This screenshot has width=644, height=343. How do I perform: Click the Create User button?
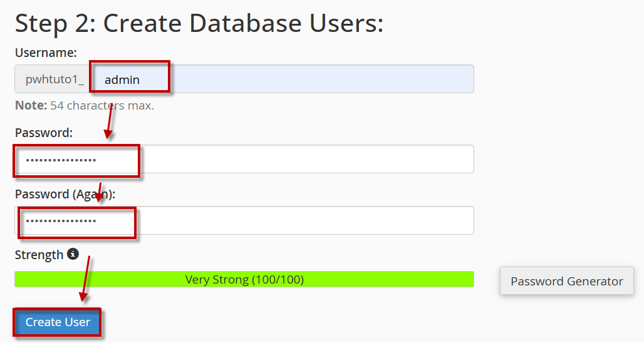point(58,322)
